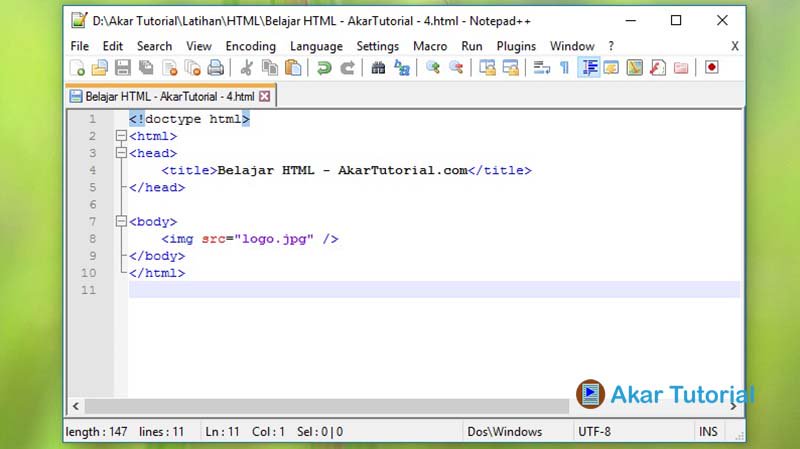Start macro recording with red dot

pyautogui.click(x=712, y=67)
